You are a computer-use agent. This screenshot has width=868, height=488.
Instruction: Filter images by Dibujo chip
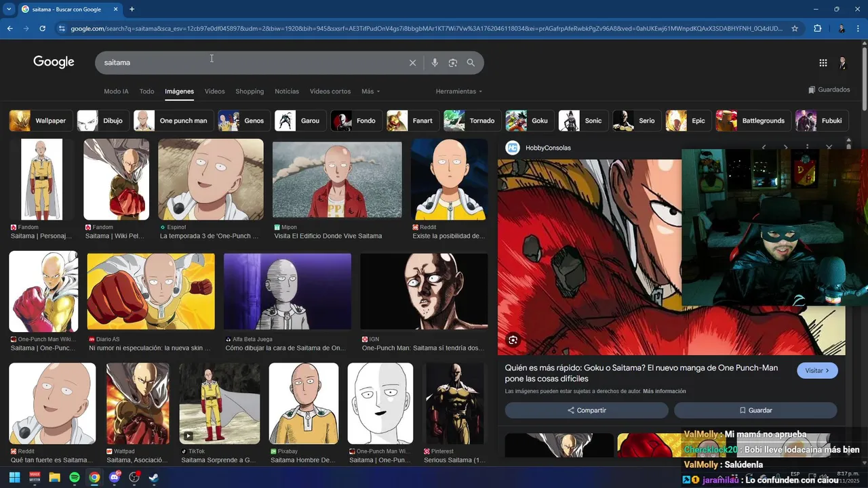(x=102, y=121)
